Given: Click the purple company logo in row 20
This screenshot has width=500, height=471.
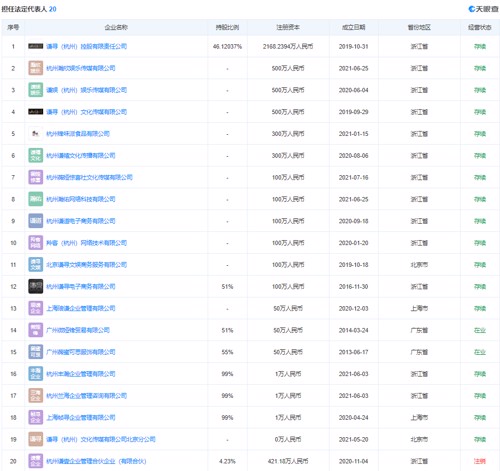Looking at the screenshot, I should (35, 461).
